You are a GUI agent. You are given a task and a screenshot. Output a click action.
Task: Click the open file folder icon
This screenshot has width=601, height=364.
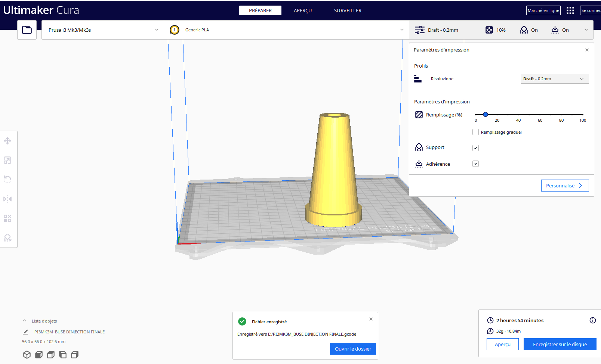(27, 30)
